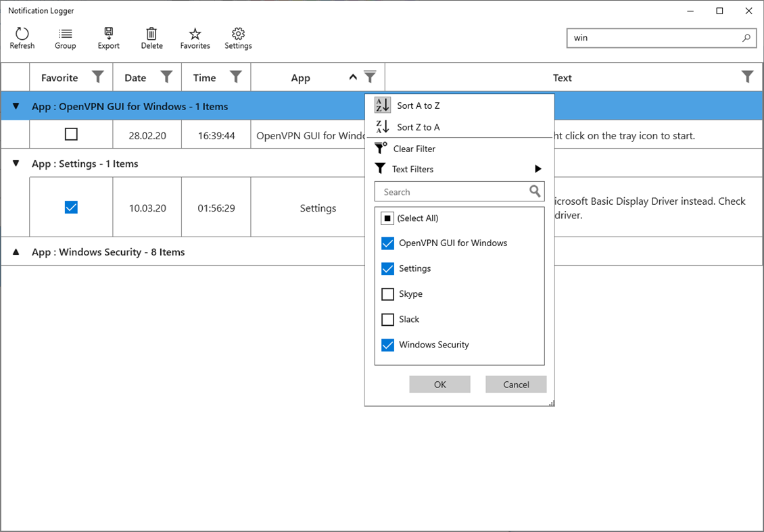This screenshot has height=532, width=764.
Task: Confirm the filter with OK
Action: coord(439,384)
